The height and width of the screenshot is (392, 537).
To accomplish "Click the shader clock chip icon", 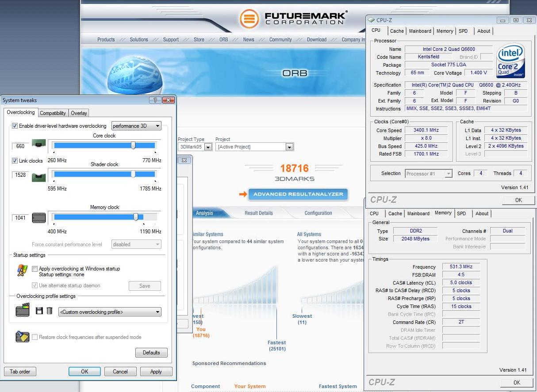I will point(38,177).
